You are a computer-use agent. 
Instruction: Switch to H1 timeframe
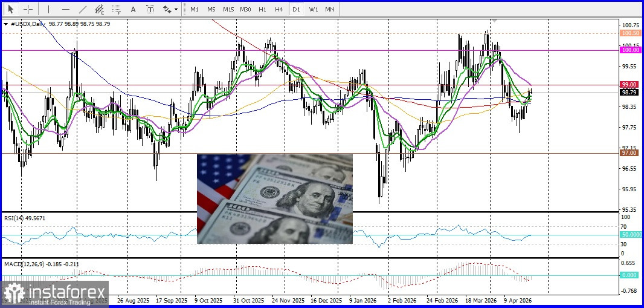click(262, 9)
